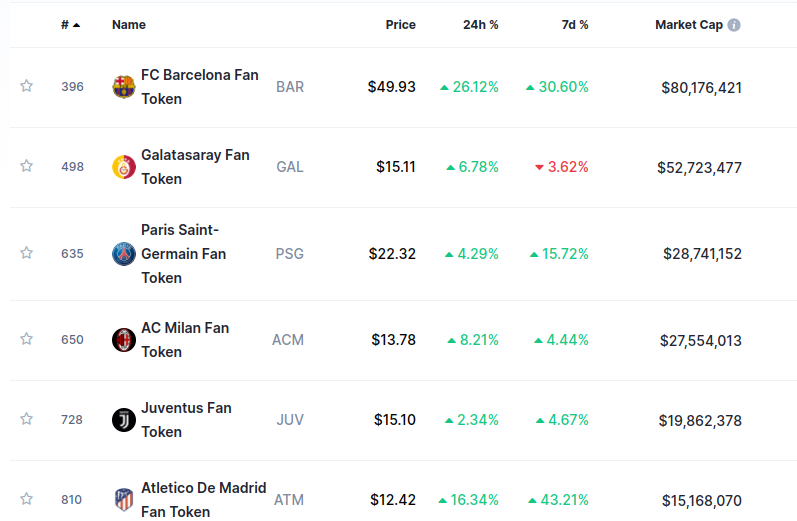The image size is (797, 521).
Task: Favorite the AC Milan Fan Token row
Action: pos(27,339)
